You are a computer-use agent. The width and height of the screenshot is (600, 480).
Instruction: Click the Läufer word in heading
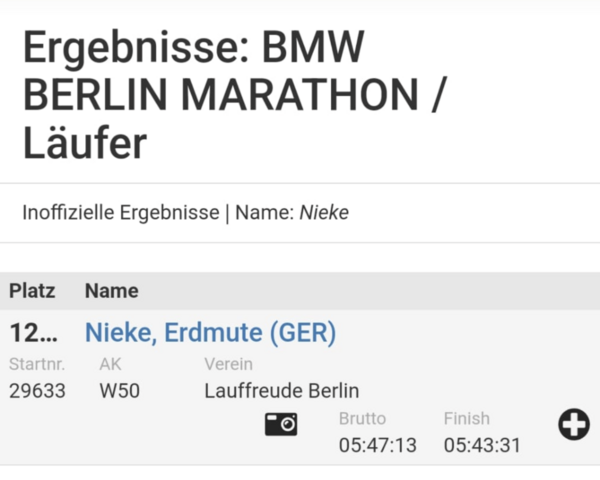tap(85, 142)
